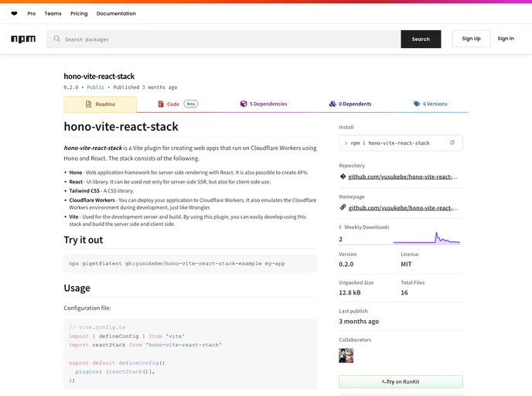
Task: Click the 'Try it out' heading
Action: pyautogui.click(x=84, y=240)
